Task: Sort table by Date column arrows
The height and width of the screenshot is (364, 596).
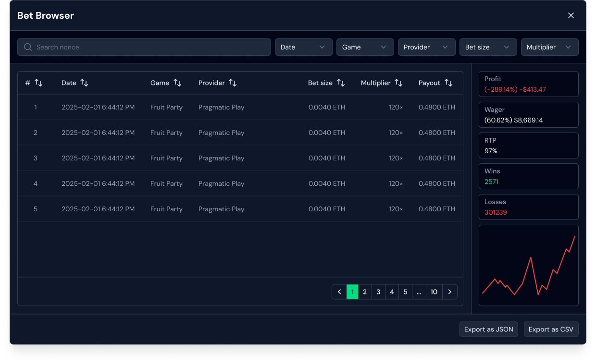Action: pos(84,83)
